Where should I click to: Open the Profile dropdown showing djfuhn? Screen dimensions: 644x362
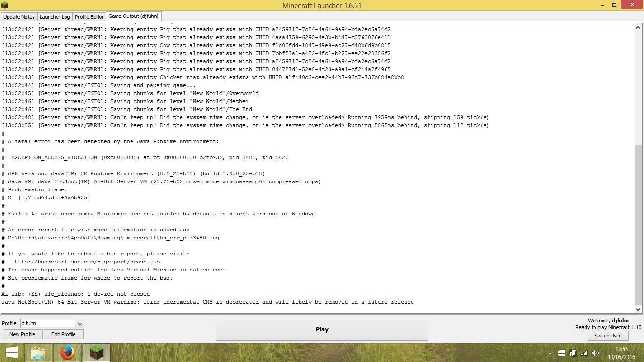(52, 323)
